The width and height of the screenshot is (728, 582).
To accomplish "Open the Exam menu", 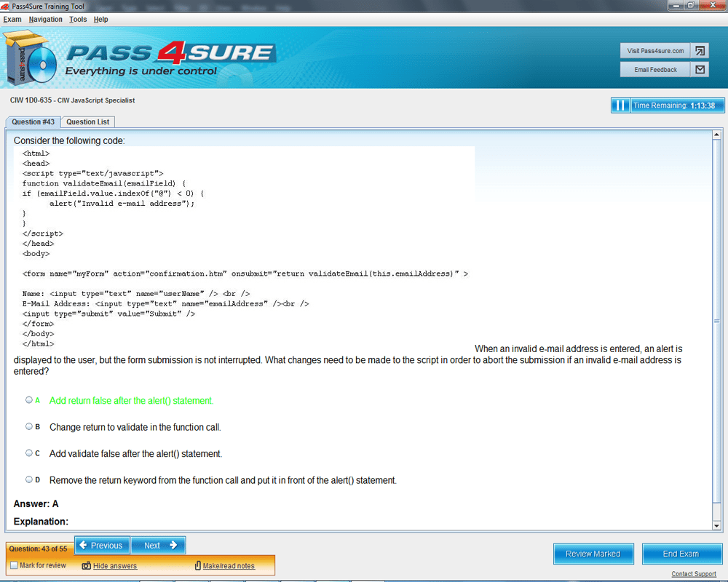I will [x=12, y=20].
